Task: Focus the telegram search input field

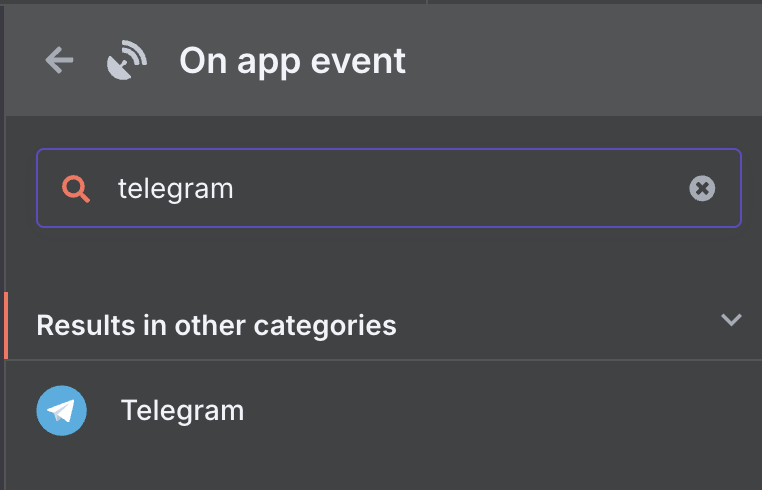Action: pyautogui.click(x=400, y=188)
